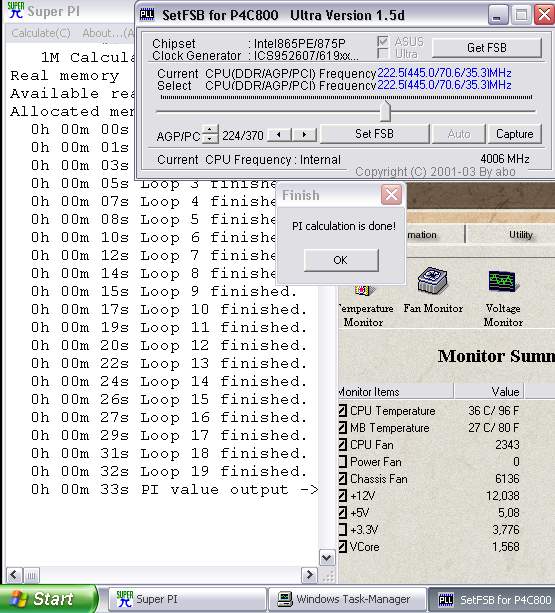Click the SetFSB PLL title bar icon
The image size is (555, 613).
(x=147, y=15)
